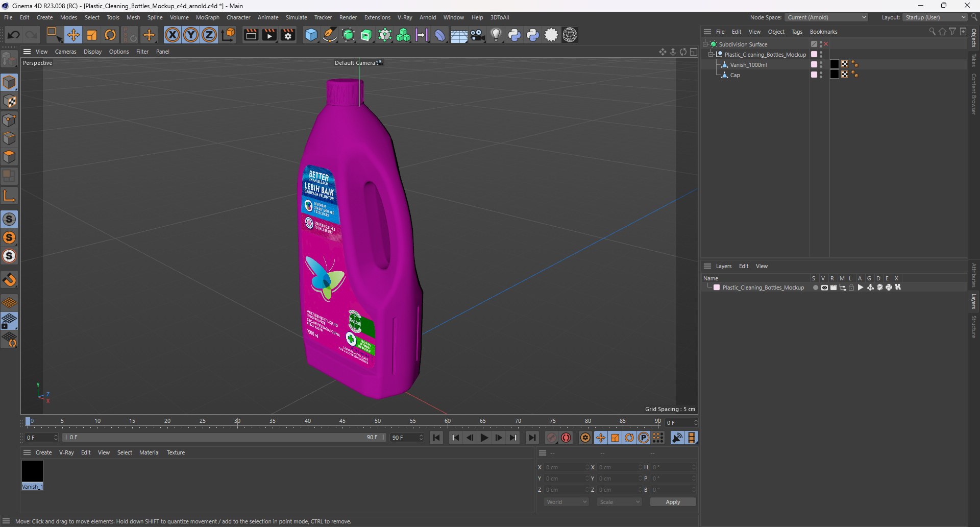This screenshot has height=527, width=980.
Task: Toggle Z axis lock
Action: (209, 35)
